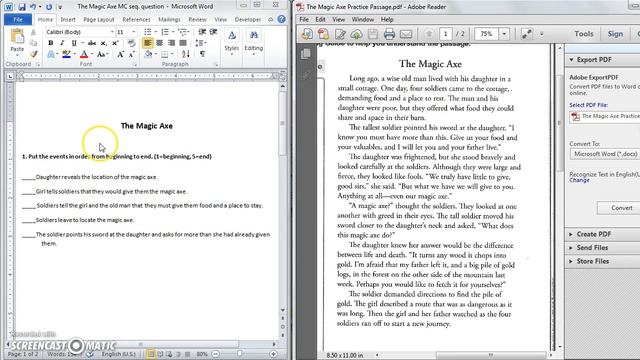Switch to the Page Layout ribbon tab

[x=99, y=19]
